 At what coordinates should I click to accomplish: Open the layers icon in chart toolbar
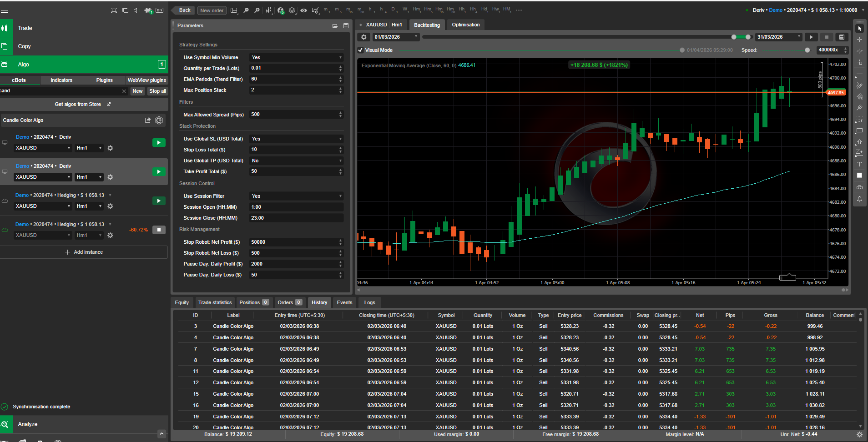point(292,10)
